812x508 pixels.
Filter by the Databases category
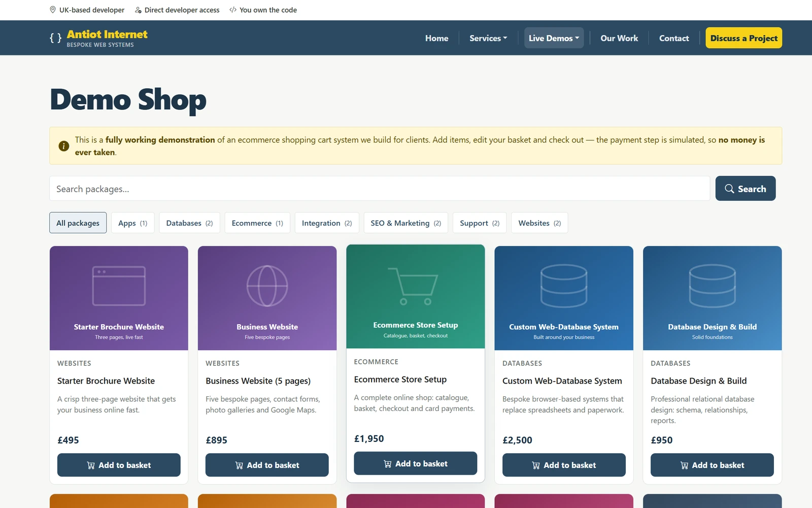189,223
